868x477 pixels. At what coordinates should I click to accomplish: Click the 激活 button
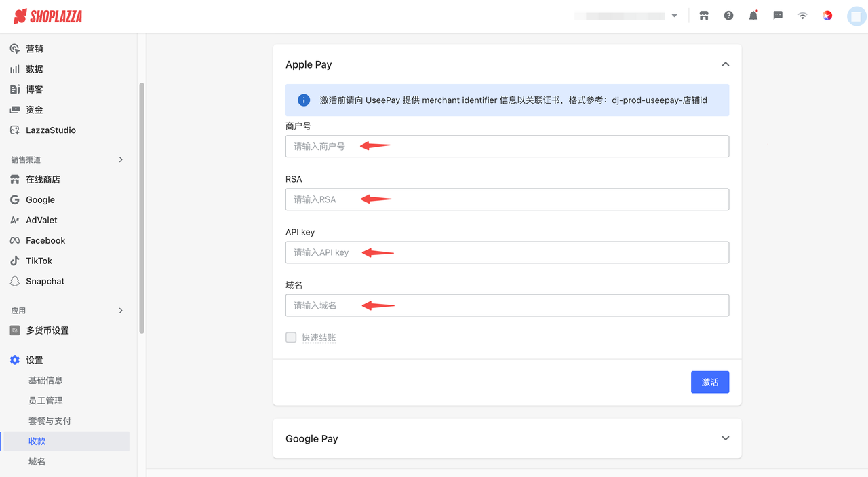pyautogui.click(x=710, y=382)
